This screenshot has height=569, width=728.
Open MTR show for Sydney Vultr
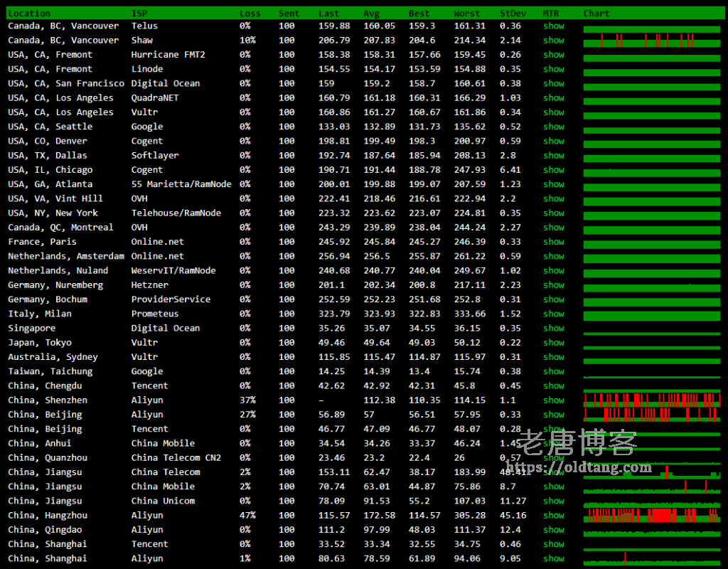pyautogui.click(x=553, y=357)
